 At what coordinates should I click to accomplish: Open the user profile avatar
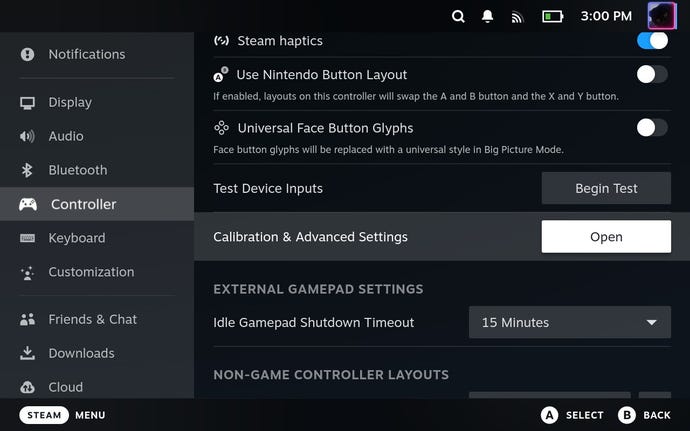[662, 16]
